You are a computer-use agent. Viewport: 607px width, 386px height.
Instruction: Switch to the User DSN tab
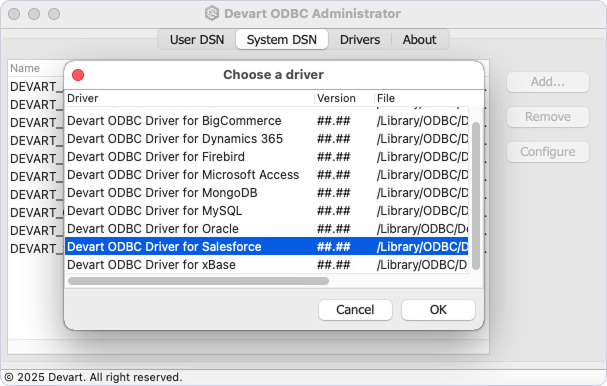(197, 39)
